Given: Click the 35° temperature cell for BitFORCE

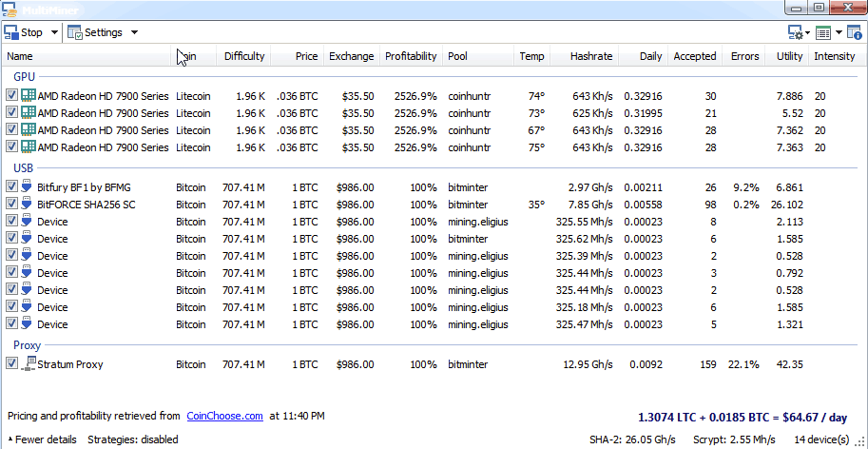Looking at the screenshot, I should pos(536,205).
